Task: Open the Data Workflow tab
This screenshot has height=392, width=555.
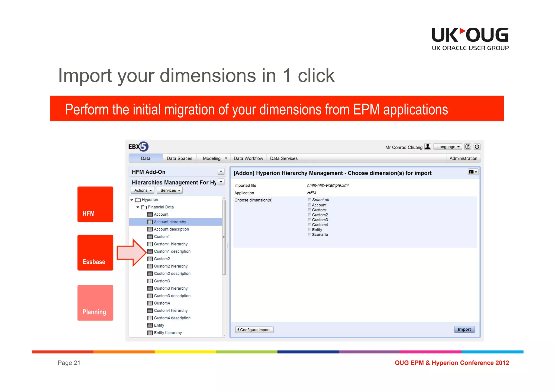Action: (248, 158)
